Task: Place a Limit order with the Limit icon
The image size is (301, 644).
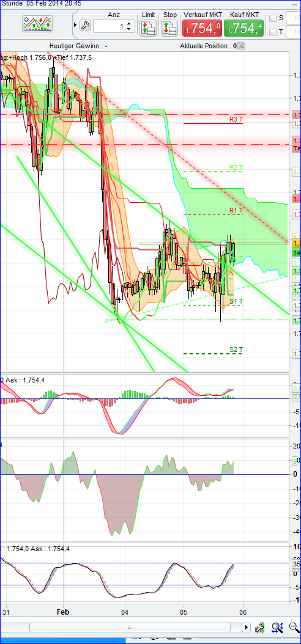Action: (148, 28)
